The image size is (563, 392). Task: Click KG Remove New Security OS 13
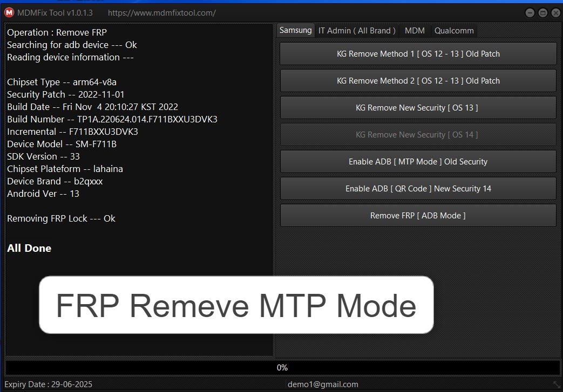click(418, 107)
